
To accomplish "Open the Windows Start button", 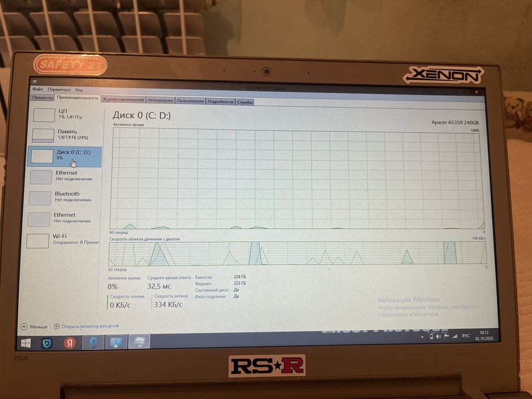I will point(26,343).
